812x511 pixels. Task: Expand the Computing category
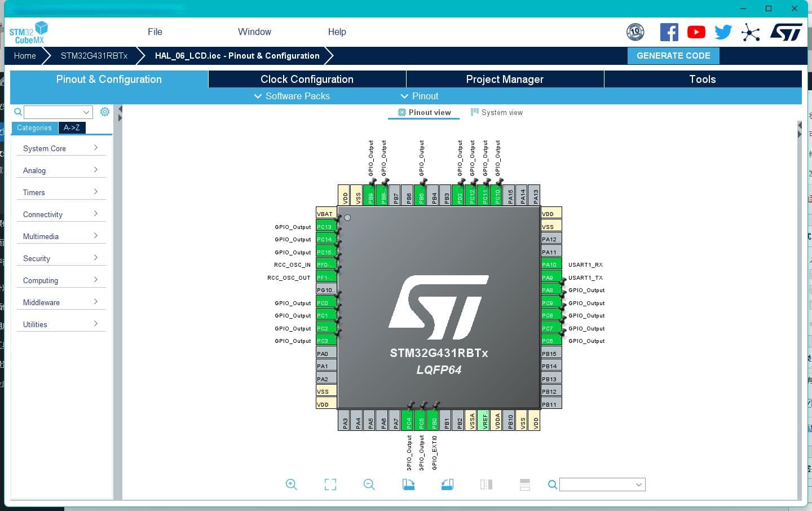[61, 280]
